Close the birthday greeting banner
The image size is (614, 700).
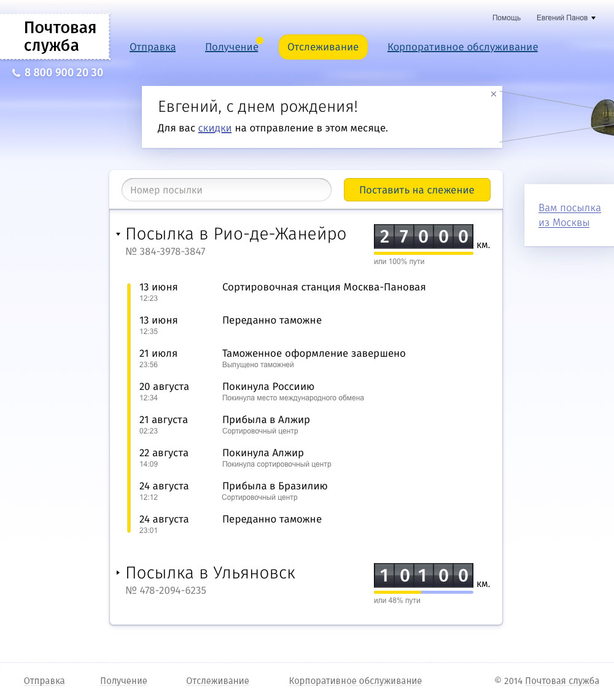coord(494,94)
